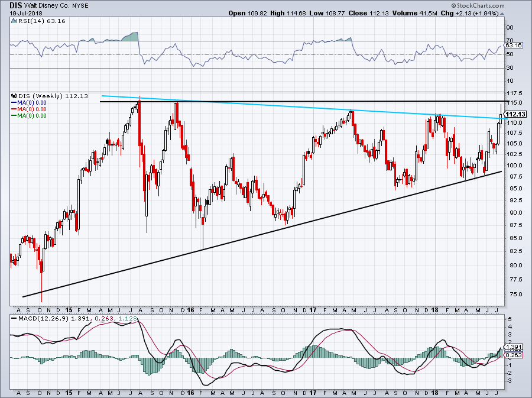Click the RSI 30 level axis label
Viewport: 532px width, 398px height.
510,68
